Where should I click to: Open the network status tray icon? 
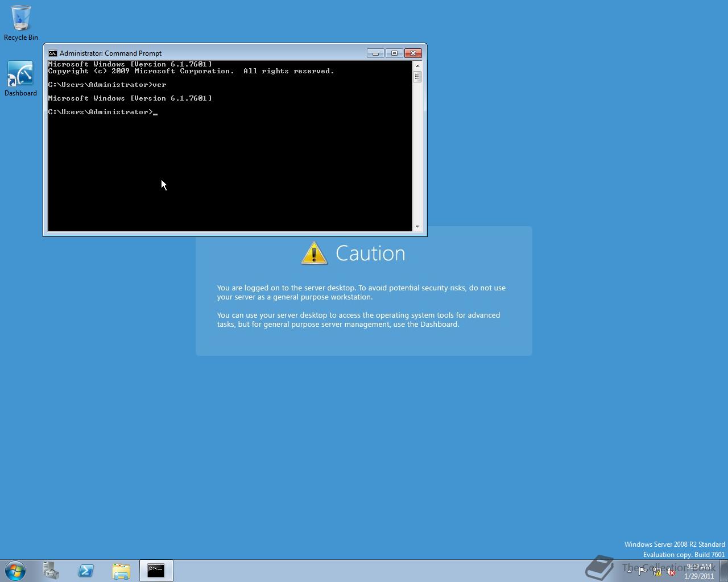(x=656, y=571)
